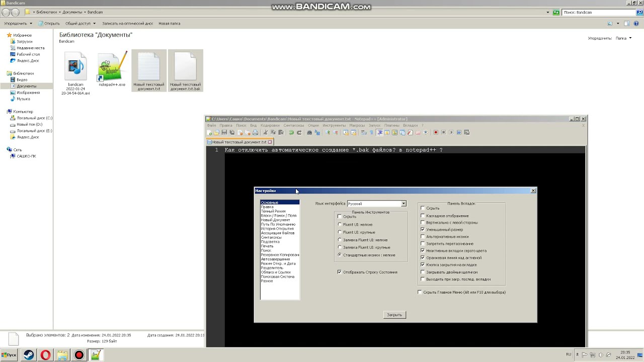Click Open file icon in Notepad++ toolbar

pyautogui.click(x=216, y=132)
